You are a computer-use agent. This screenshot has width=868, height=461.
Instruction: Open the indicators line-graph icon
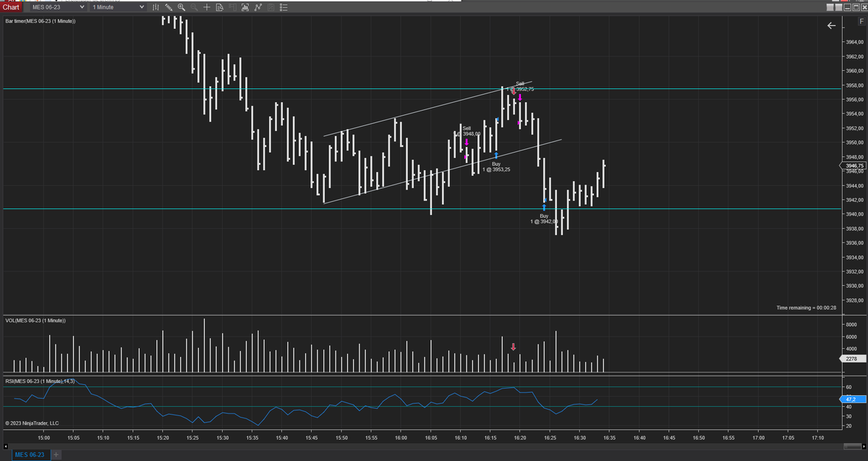pyautogui.click(x=258, y=7)
